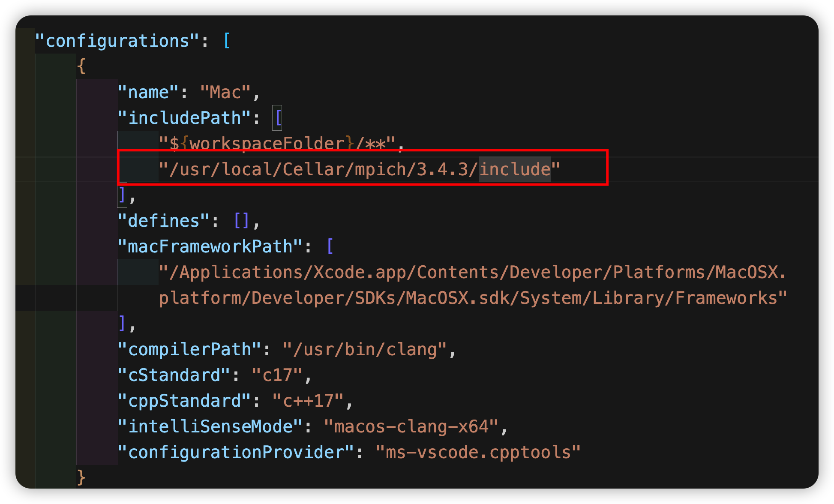Click the opening brace of the Mac configuration

click(81, 66)
